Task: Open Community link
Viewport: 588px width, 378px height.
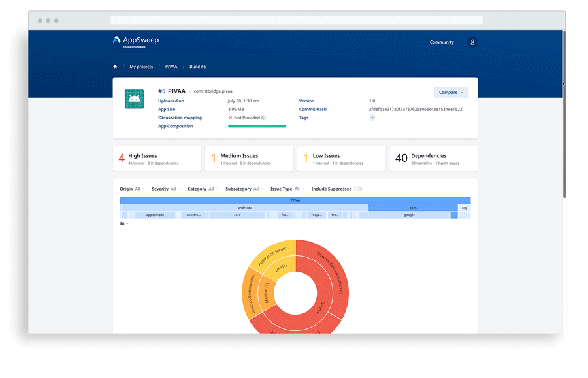Action: [x=442, y=42]
